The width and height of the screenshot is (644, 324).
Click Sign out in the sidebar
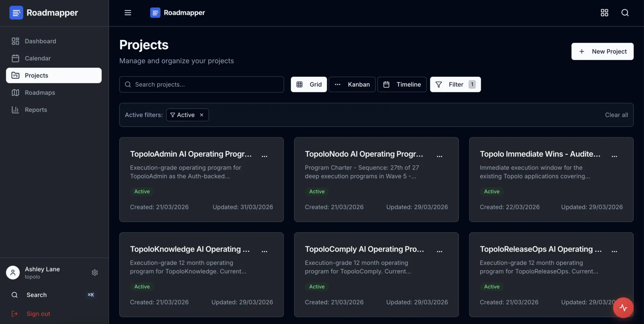point(38,314)
